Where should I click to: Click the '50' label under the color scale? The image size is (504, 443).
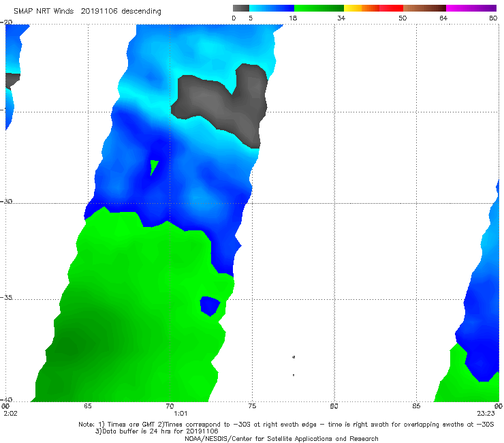(x=403, y=18)
